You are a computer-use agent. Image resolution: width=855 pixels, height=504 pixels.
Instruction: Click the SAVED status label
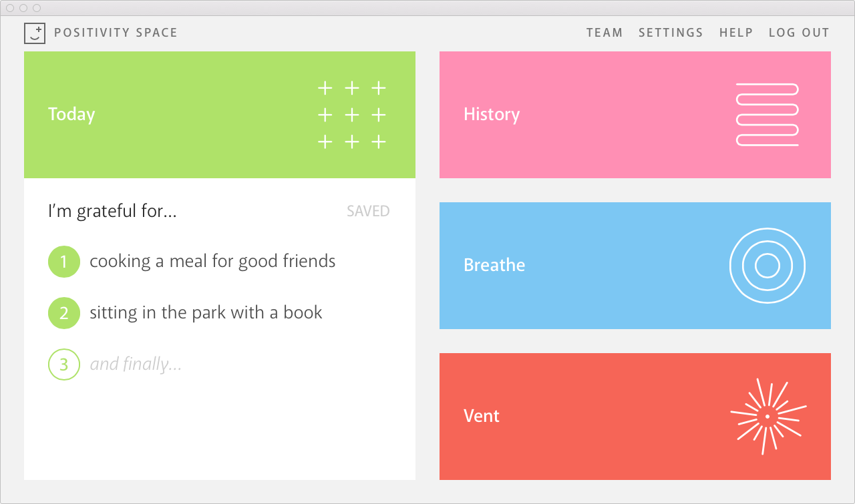368,212
